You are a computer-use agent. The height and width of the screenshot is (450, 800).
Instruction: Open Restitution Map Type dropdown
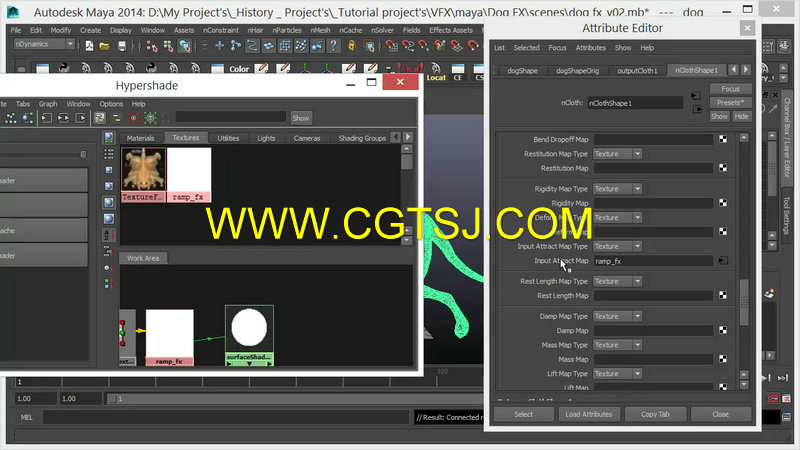[617, 154]
